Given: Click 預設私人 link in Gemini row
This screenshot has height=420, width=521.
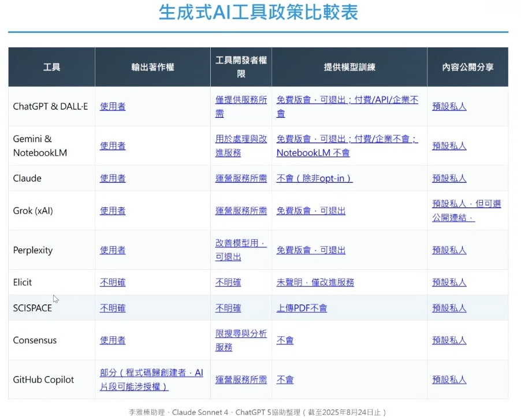Looking at the screenshot, I should (x=449, y=146).
